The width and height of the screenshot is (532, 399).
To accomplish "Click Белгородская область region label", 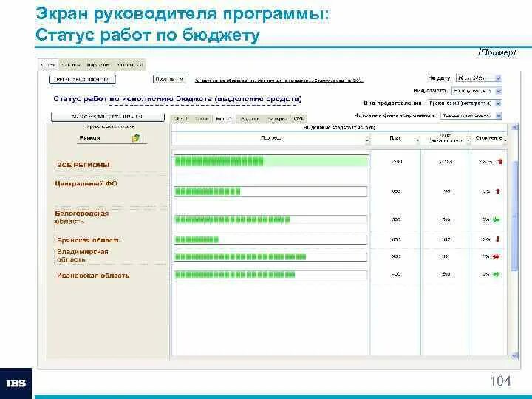I will pos(82,217).
